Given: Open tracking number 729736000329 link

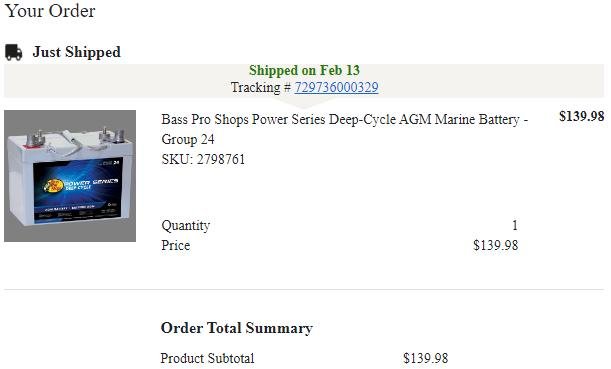Looking at the screenshot, I should [336, 87].
